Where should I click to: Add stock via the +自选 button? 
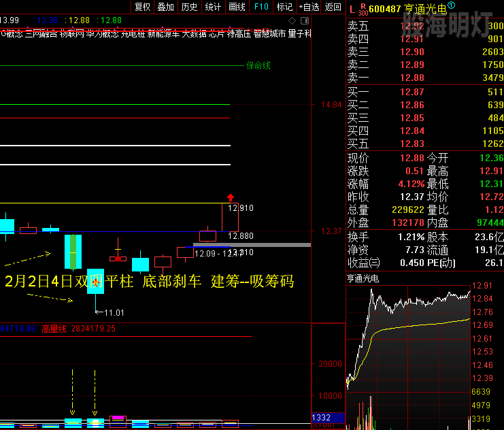309,7
